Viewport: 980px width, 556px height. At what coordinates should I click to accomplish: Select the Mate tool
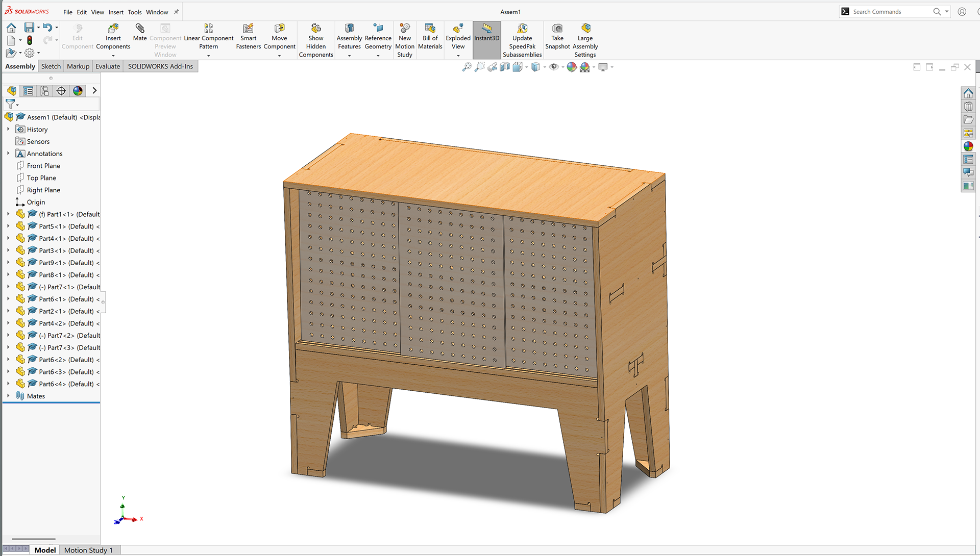(139, 29)
